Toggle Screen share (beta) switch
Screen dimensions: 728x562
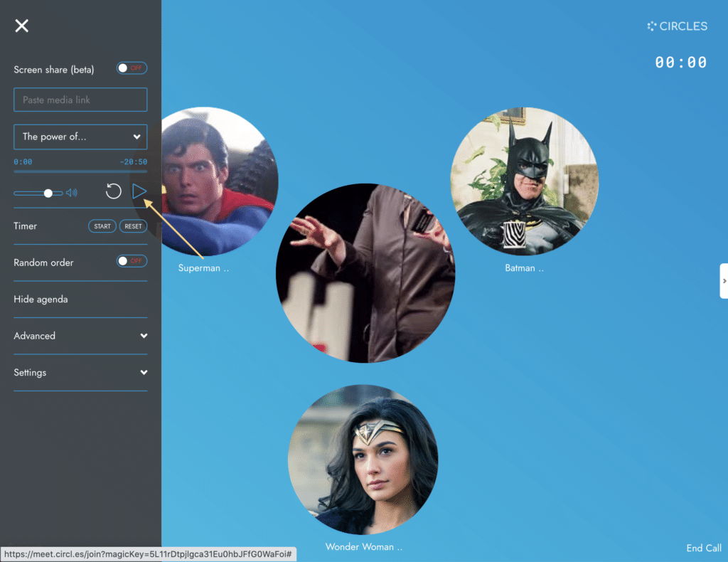tap(132, 68)
